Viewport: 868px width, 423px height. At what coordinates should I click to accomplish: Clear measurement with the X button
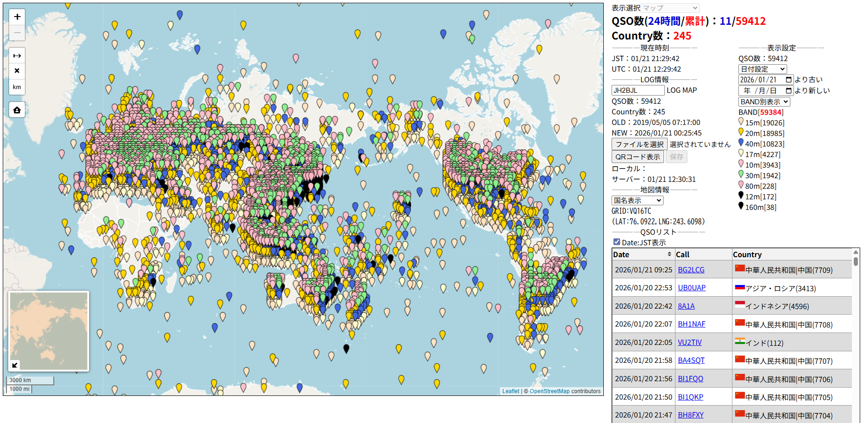[x=17, y=71]
